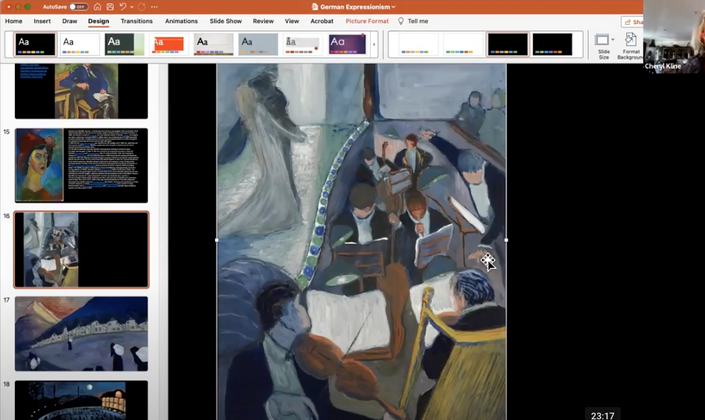
Task: Expand the themes gallery arrow
Action: pos(374,44)
